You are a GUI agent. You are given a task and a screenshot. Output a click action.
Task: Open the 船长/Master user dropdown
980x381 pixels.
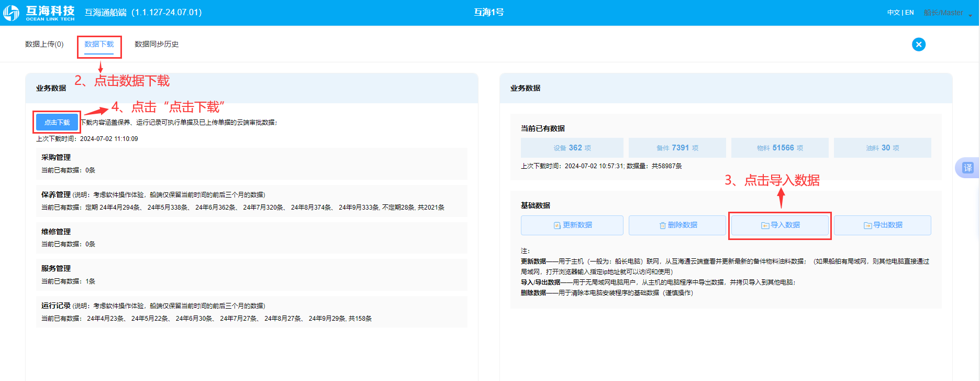coord(947,13)
